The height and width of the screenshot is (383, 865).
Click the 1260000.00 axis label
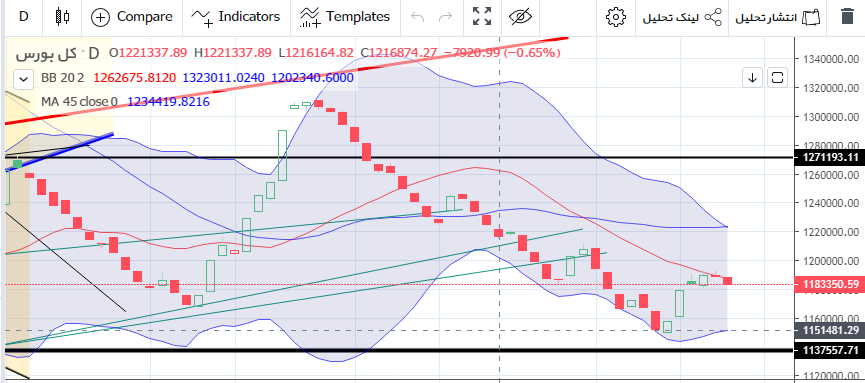[x=832, y=175]
